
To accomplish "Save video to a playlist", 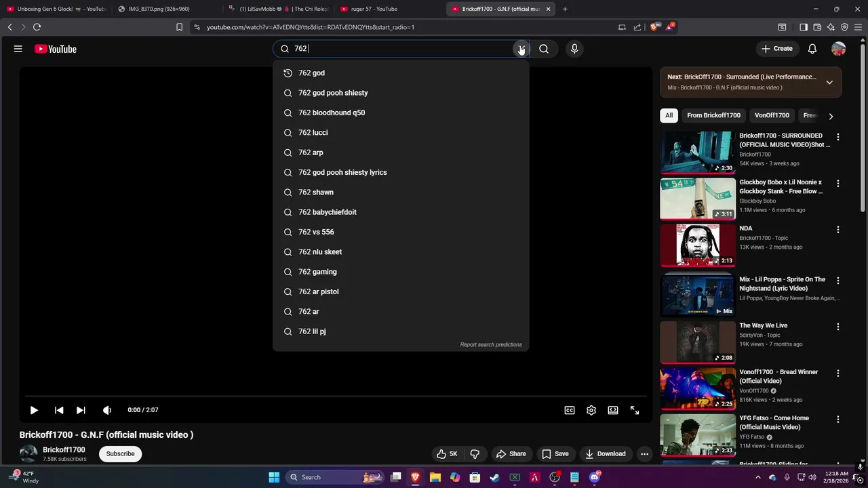I will (x=555, y=453).
